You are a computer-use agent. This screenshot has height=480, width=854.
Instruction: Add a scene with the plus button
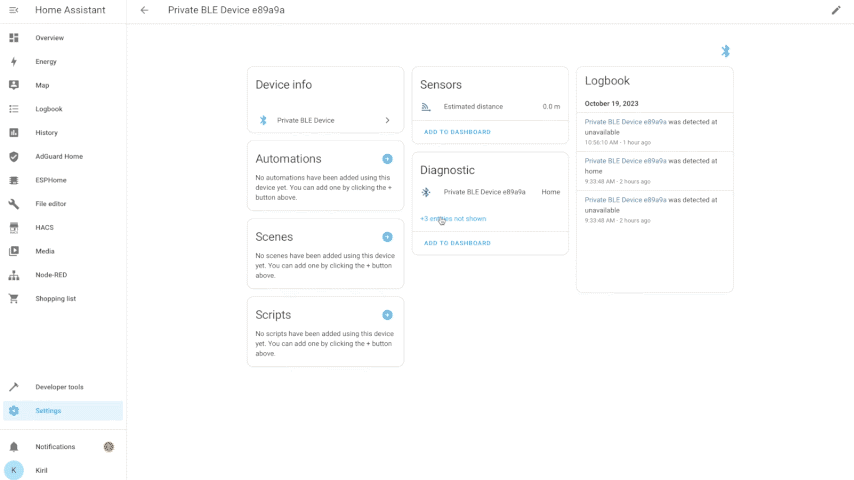click(387, 237)
